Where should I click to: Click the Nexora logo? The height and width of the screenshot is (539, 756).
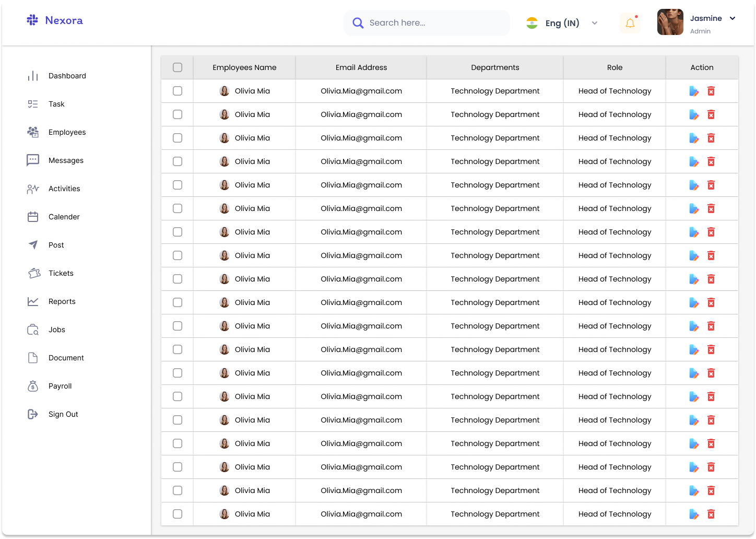pyautogui.click(x=54, y=20)
